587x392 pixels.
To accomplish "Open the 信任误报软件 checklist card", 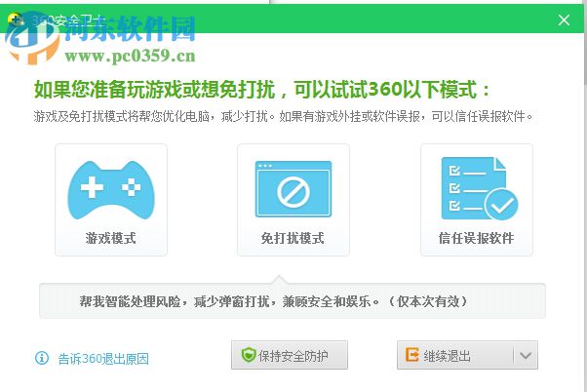I will point(477,200).
